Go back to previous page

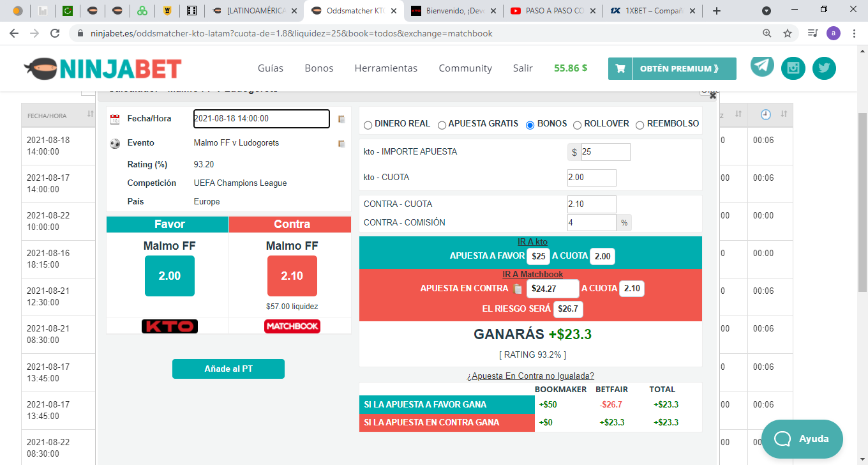tap(14, 33)
